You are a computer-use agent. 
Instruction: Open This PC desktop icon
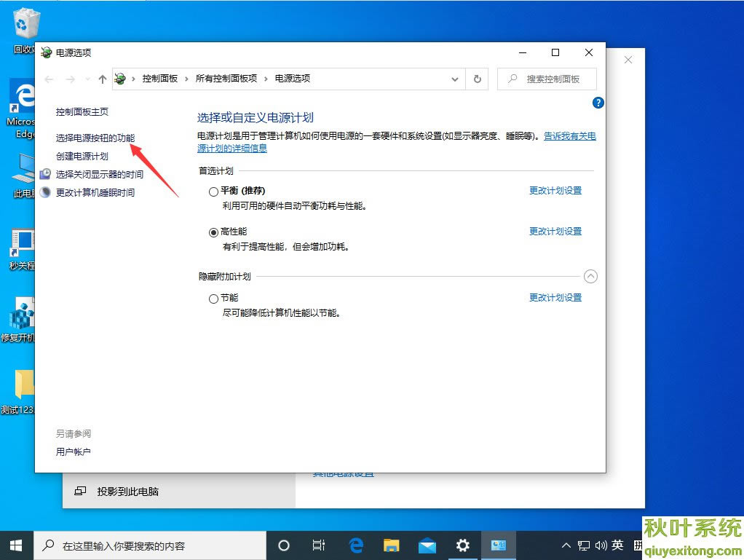23,176
